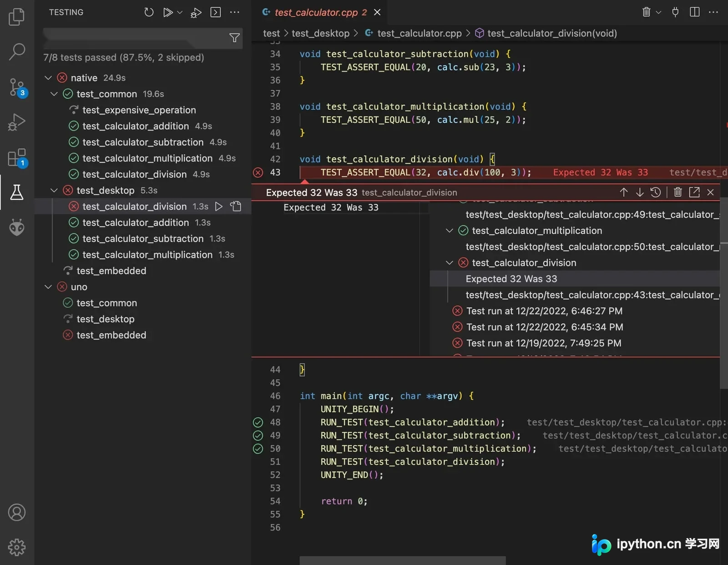The width and height of the screenshot is (728, 565).
Task: Collapse the native test group
Action: tap(48, 78)
